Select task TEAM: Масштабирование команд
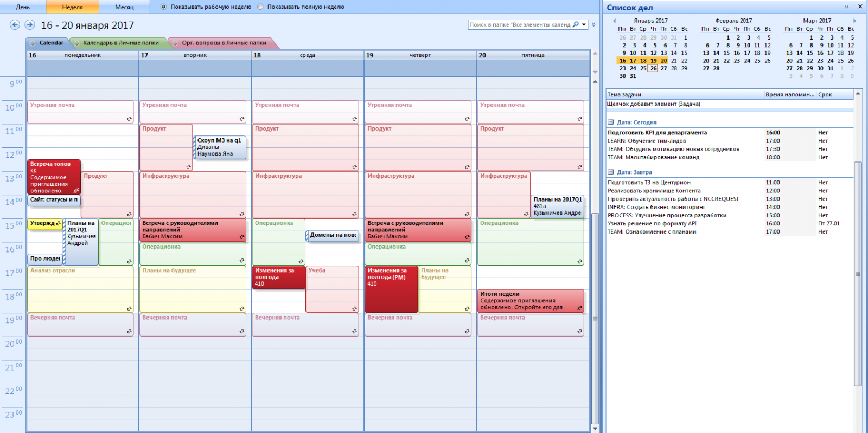This screenshot has width=868, height=433. tap(729, 158)
